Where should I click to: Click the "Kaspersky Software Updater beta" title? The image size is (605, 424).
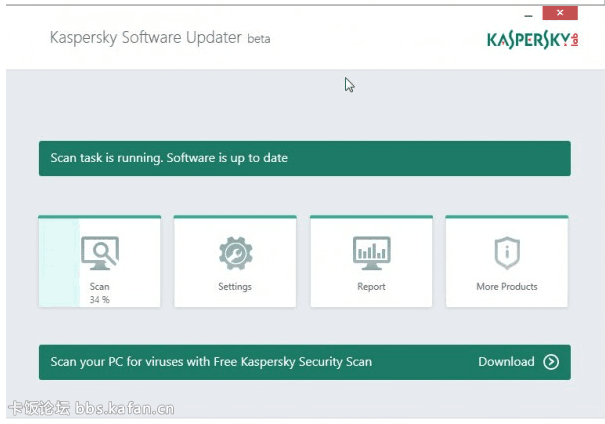click(160, 38)
